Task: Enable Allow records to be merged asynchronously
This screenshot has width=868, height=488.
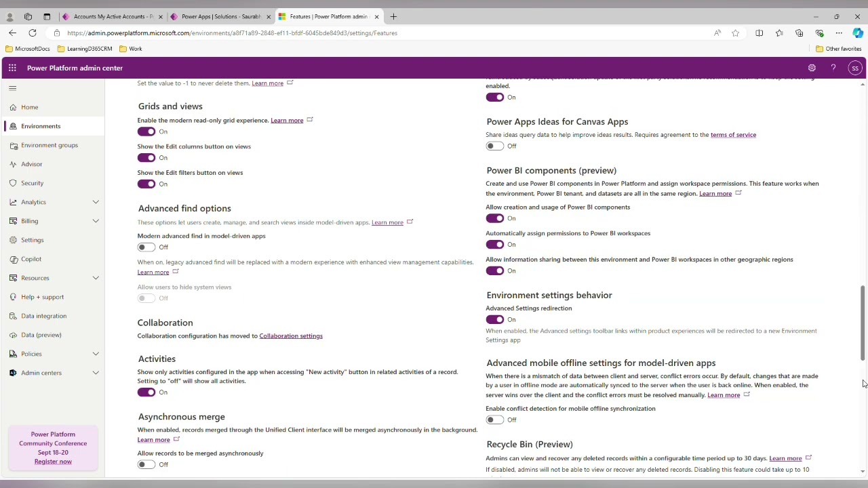Action: coord(146,464)
